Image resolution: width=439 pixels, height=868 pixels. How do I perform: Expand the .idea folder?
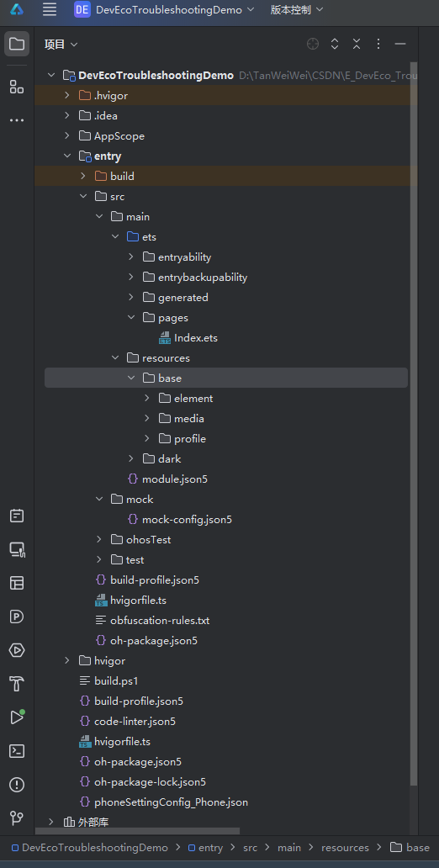(x=67, y=116)
